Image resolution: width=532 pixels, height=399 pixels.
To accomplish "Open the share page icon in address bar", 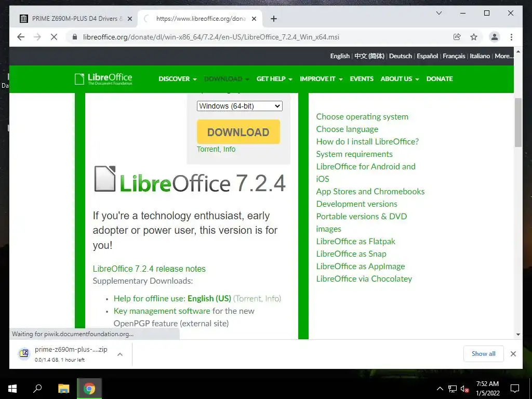I will (x=457, y=37).
